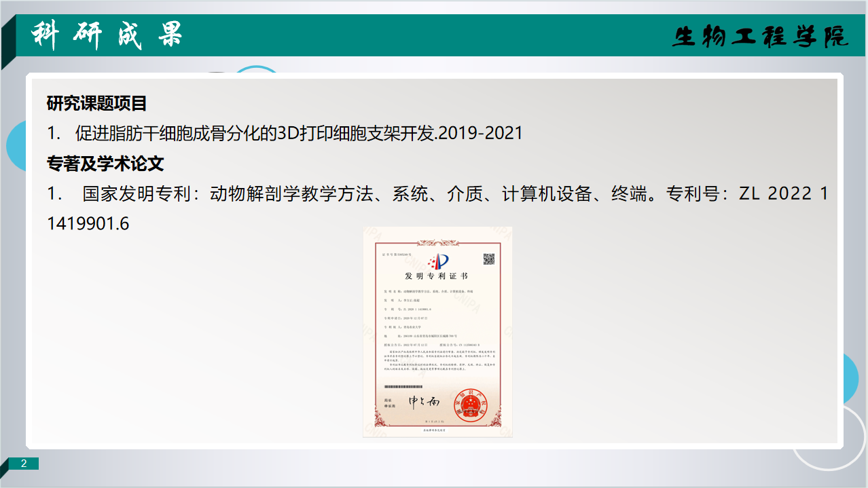Click the slide number 2 badge
This screenshot has height=488, width=868.
pos(24,464)
